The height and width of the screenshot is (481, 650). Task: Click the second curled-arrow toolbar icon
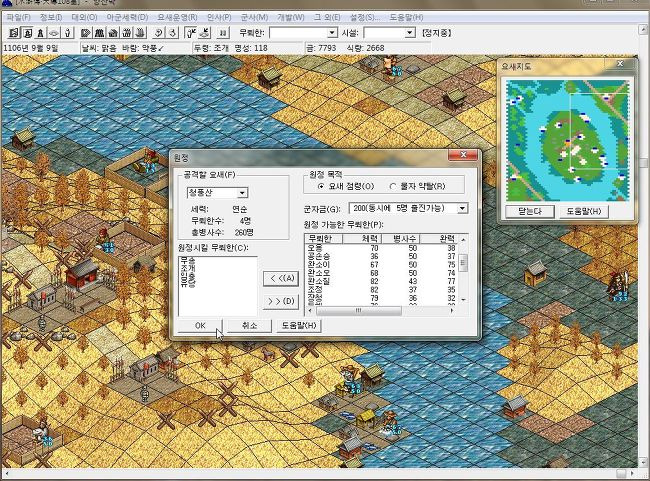(172, 33)
